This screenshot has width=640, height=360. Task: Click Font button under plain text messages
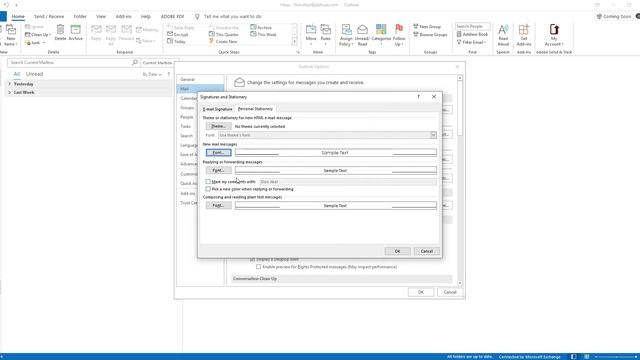coord(218,206)
